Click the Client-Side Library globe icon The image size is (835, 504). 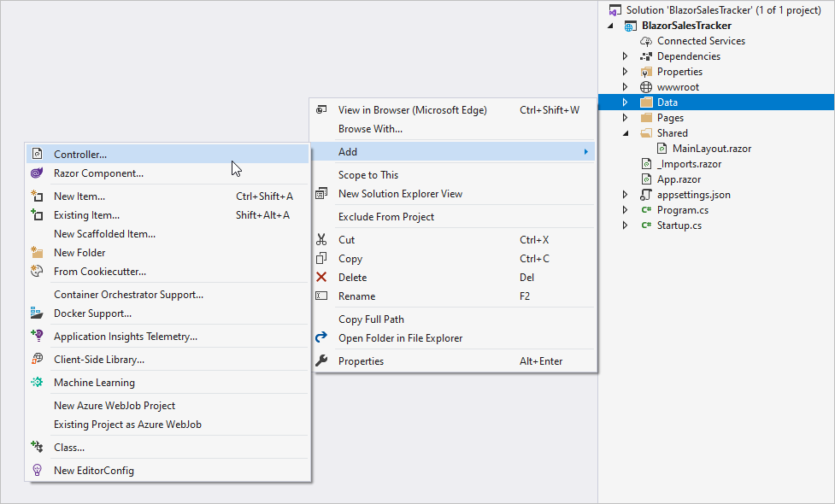(x=37, y=360)
